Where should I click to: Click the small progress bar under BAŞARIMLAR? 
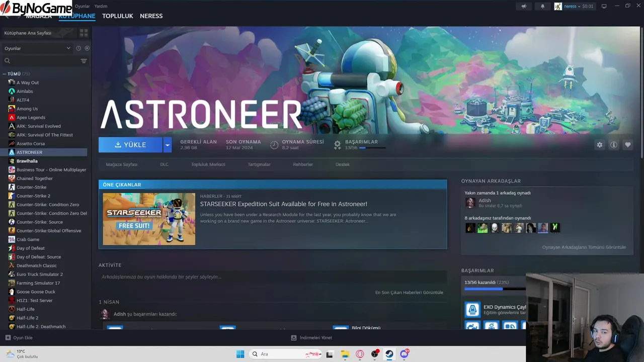pyautogui.click(x=372, y=148)
